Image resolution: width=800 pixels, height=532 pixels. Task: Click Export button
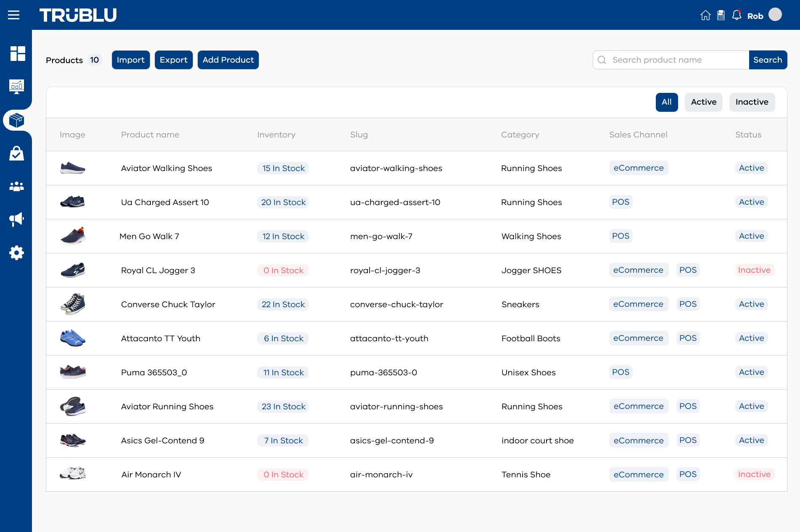point(174,60)
